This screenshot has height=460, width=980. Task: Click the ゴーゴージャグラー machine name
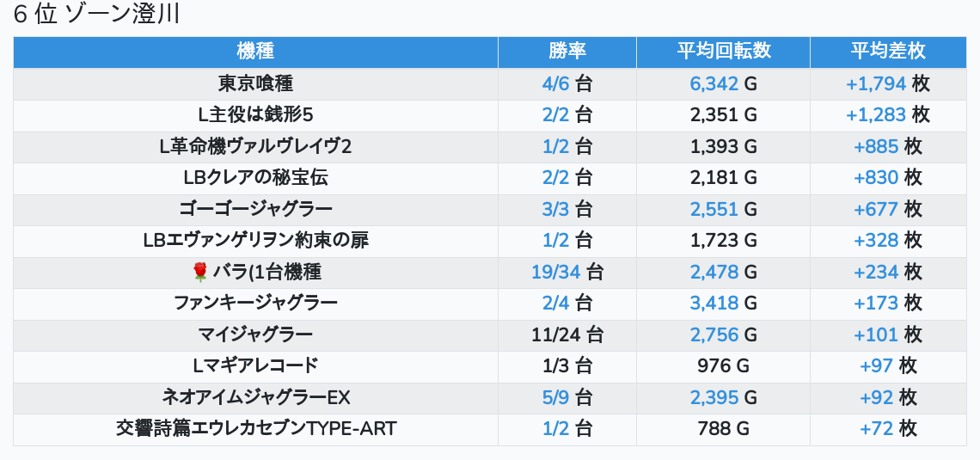[x=255, y=210]
